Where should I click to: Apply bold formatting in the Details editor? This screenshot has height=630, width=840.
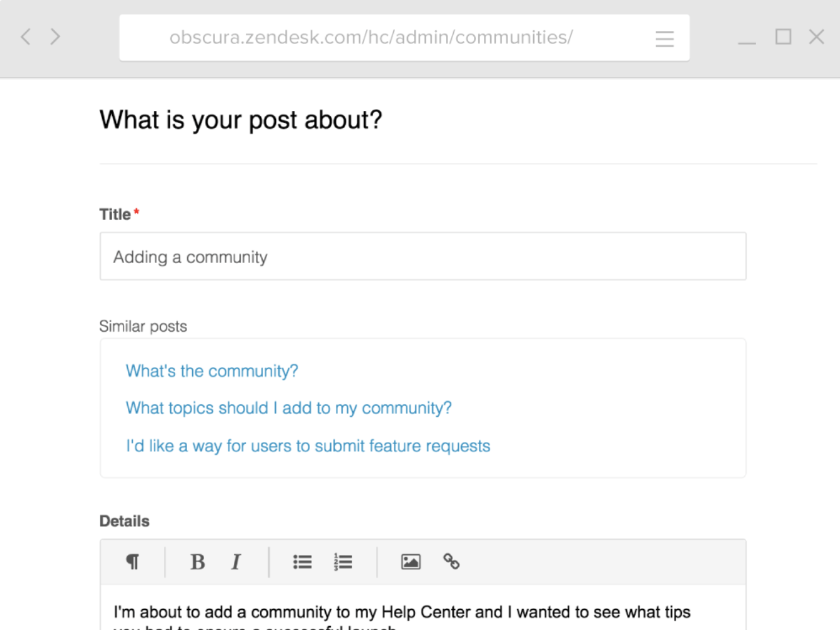[197, 561]
